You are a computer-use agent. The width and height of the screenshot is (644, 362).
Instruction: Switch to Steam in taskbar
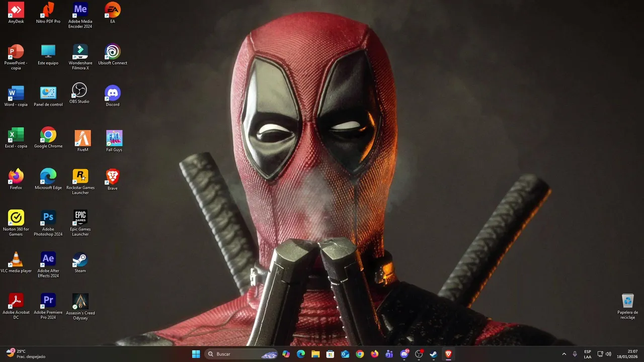[433, 354]
